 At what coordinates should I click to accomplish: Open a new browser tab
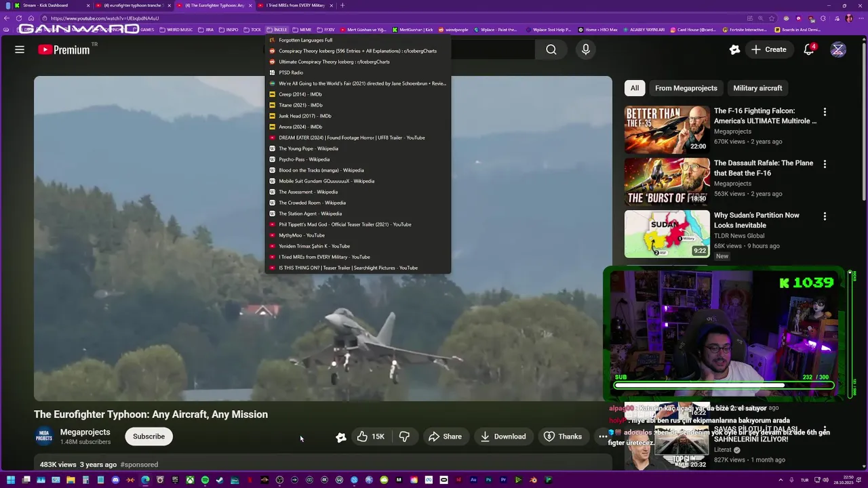pyautogui.click(x=342, y=5)
